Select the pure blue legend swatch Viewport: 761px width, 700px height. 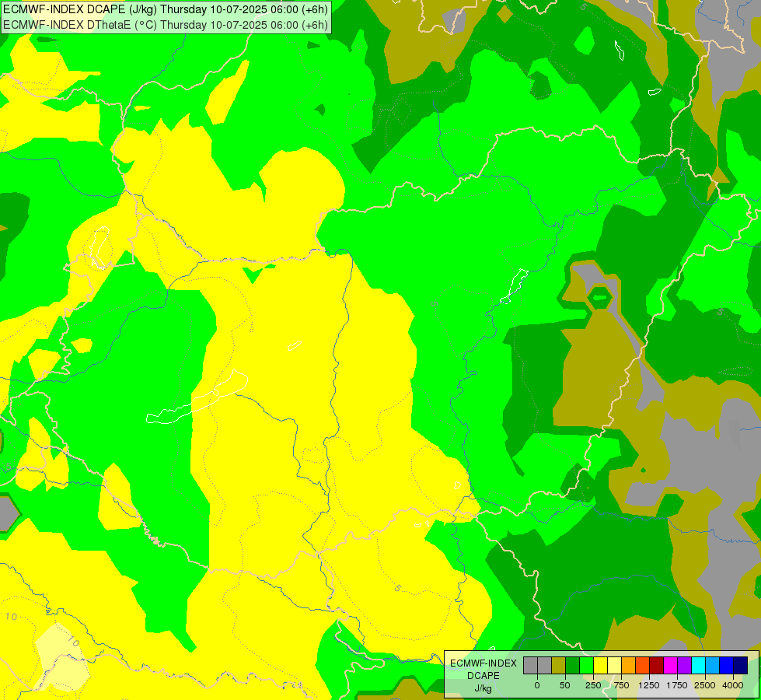(x=727, y=665)
